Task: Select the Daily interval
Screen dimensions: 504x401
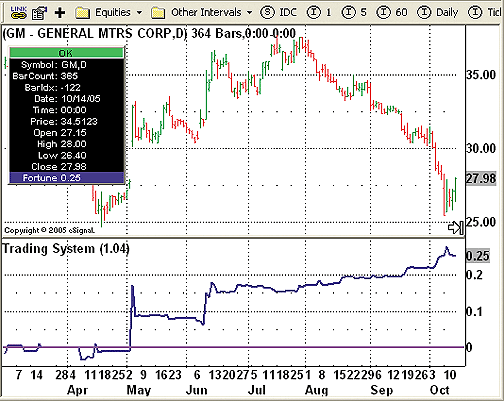Action: [x=438, y=13]
